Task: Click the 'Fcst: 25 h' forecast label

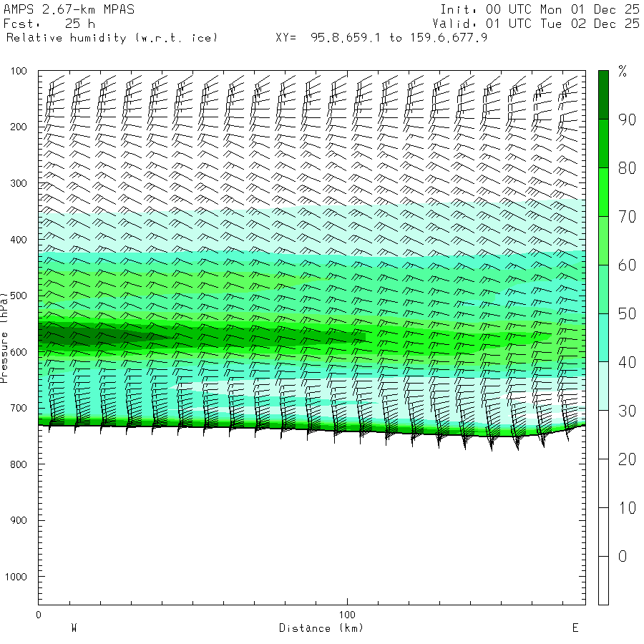Action: click(49, 24)
